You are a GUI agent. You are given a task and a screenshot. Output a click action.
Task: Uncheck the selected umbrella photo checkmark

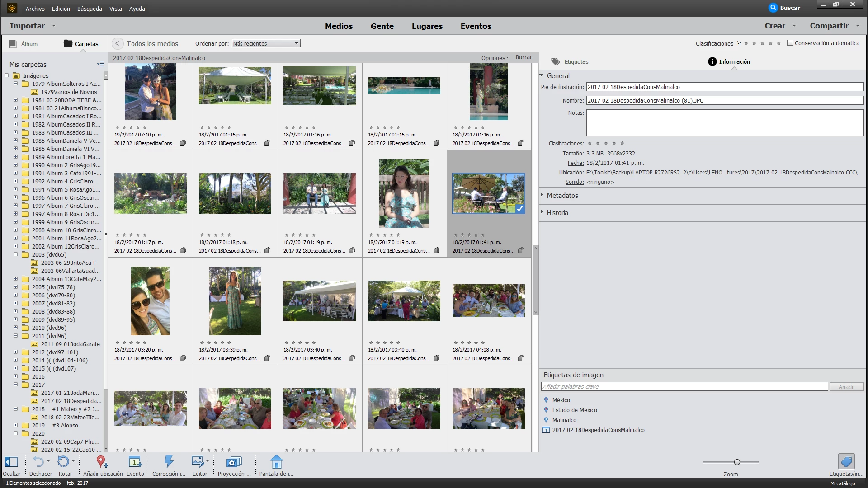[520, 209]
